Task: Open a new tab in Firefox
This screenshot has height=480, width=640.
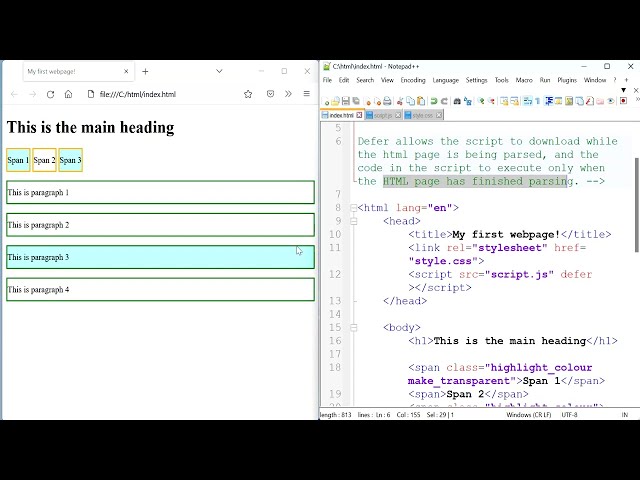Action: coord(145,71)
